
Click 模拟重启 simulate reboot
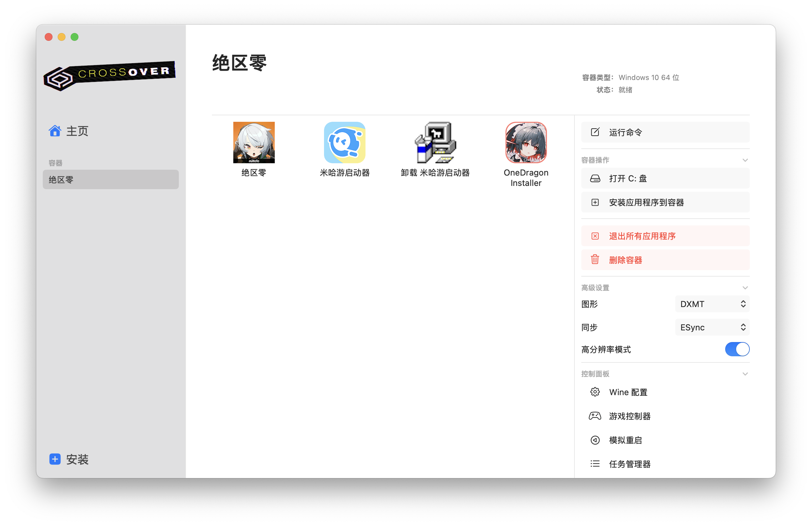625,440
